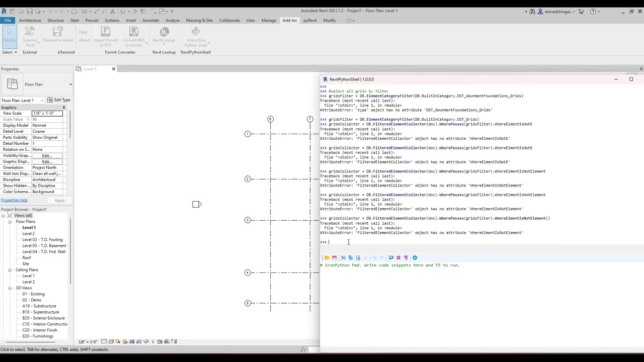This screenshot has width=644, height=362.
Task: Click Print icon in quick access toolbar
Action: coord(74,11)
